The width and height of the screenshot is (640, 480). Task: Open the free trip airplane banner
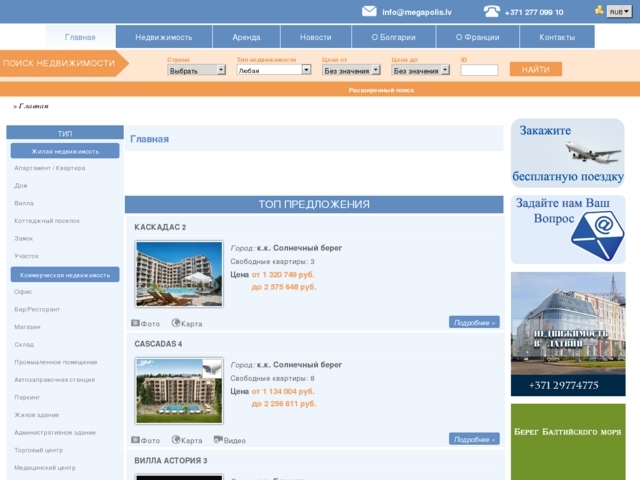[x=568, y=153]
